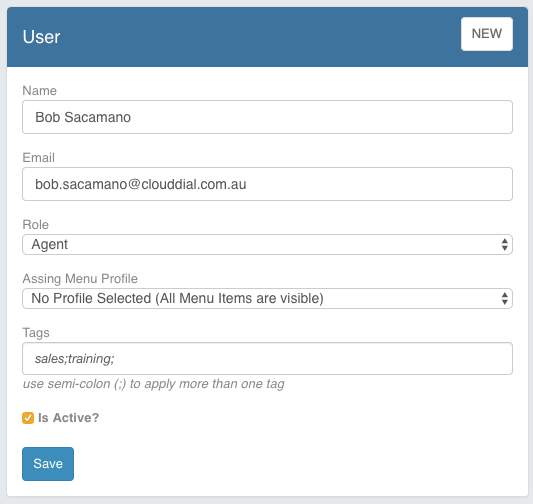Click the 'Assing Menu Profile' label
Viewport: 533px width, 504px height.
[80, 279]
